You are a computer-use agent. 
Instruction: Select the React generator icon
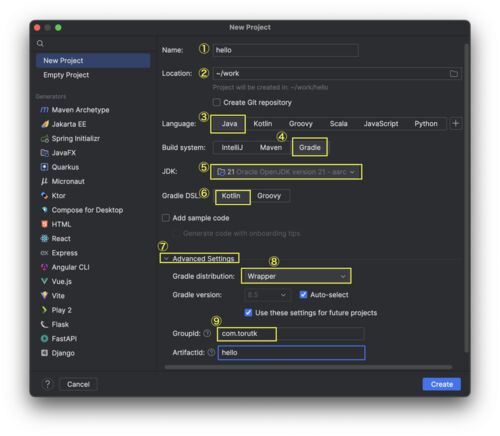[x=44, y=238]
